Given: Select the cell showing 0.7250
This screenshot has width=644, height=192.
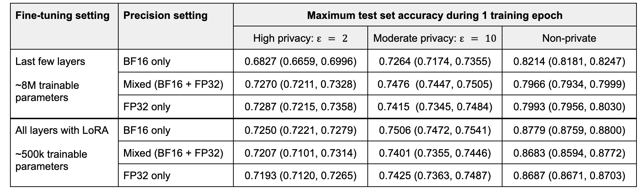Looking at the screenshot, I should click(x=300, y=130).
